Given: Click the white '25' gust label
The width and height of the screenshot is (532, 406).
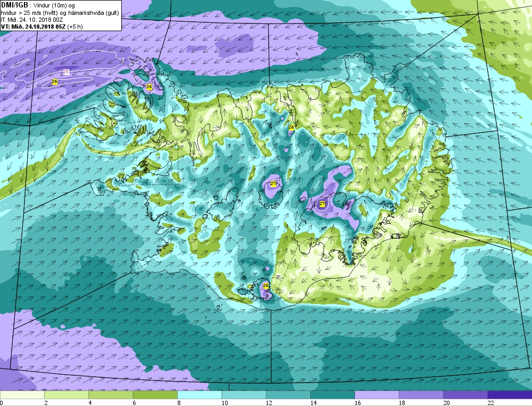Looking at the screenshot, I should click(66, 72).
